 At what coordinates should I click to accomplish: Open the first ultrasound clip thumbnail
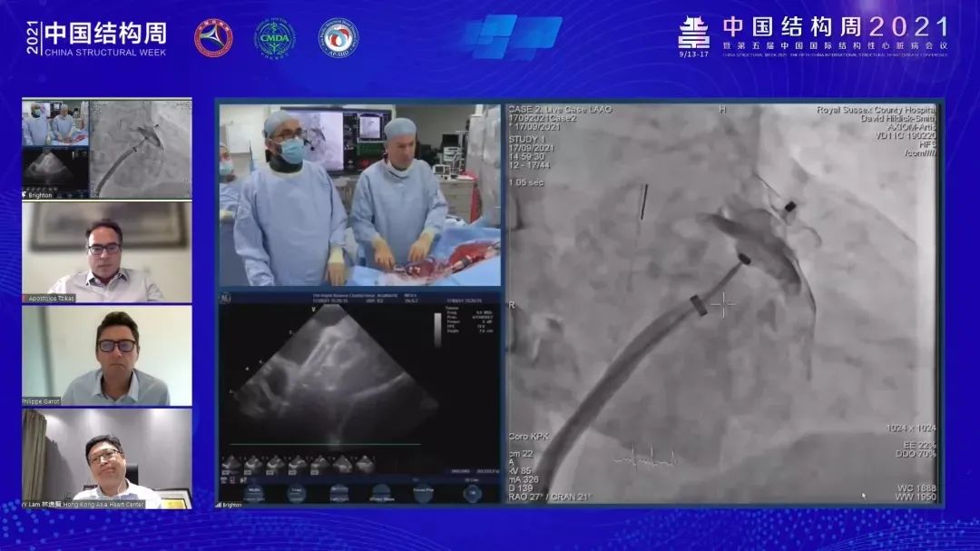231,465
